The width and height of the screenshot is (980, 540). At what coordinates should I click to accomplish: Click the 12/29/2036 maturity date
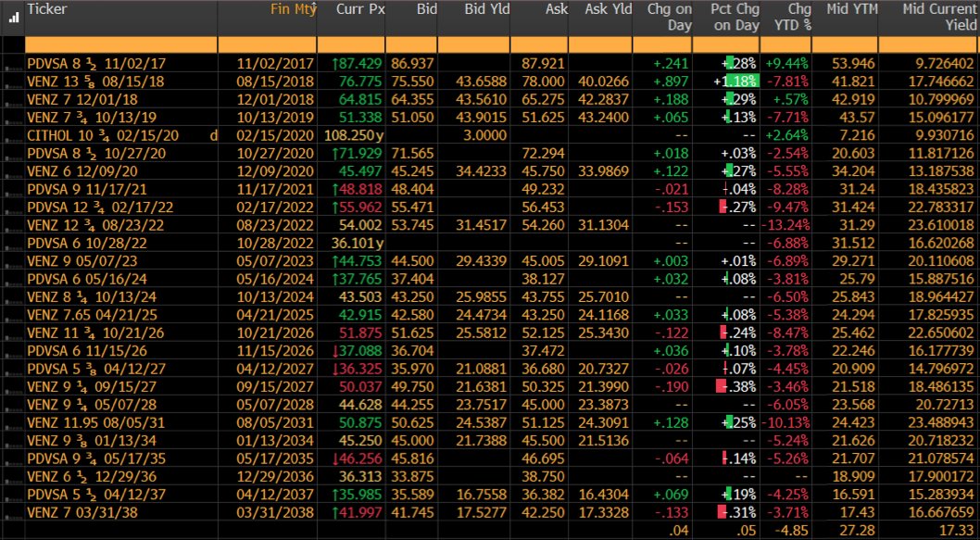pos(276,477)
